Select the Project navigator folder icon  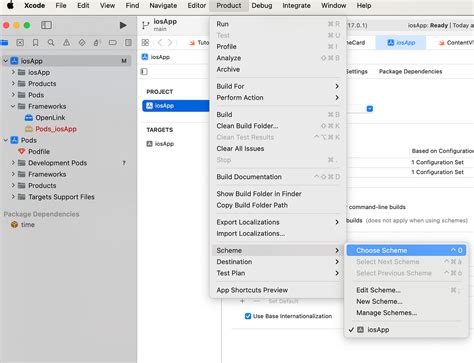4,43
